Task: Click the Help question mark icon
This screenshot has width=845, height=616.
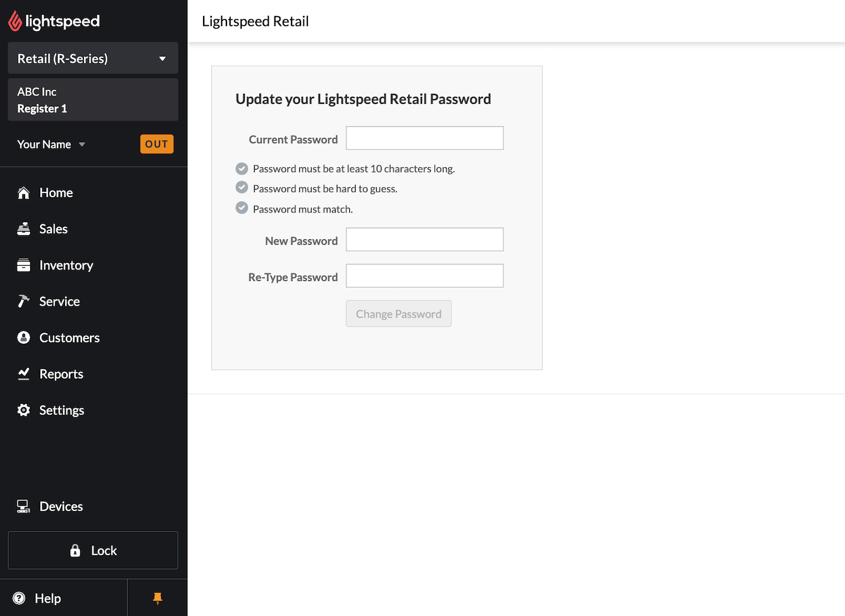Action: pyautogui.click(x=19, y=598)
